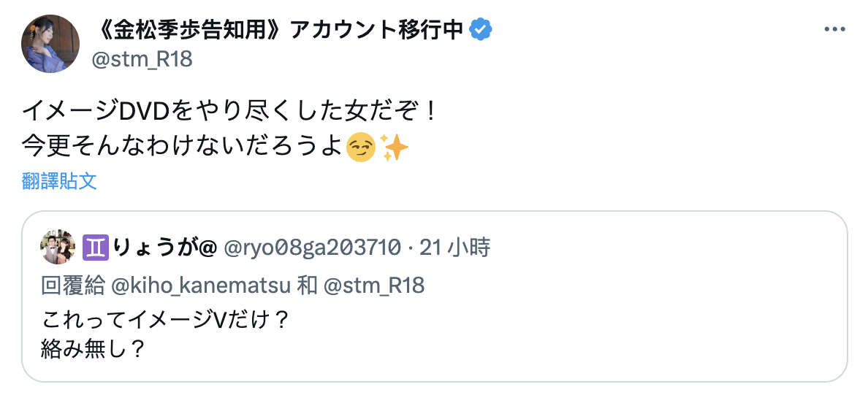Screen dimensions: 868x406
Task: Click the 絡み無し？ line in the quoted tweet
Action: [94, 348]
